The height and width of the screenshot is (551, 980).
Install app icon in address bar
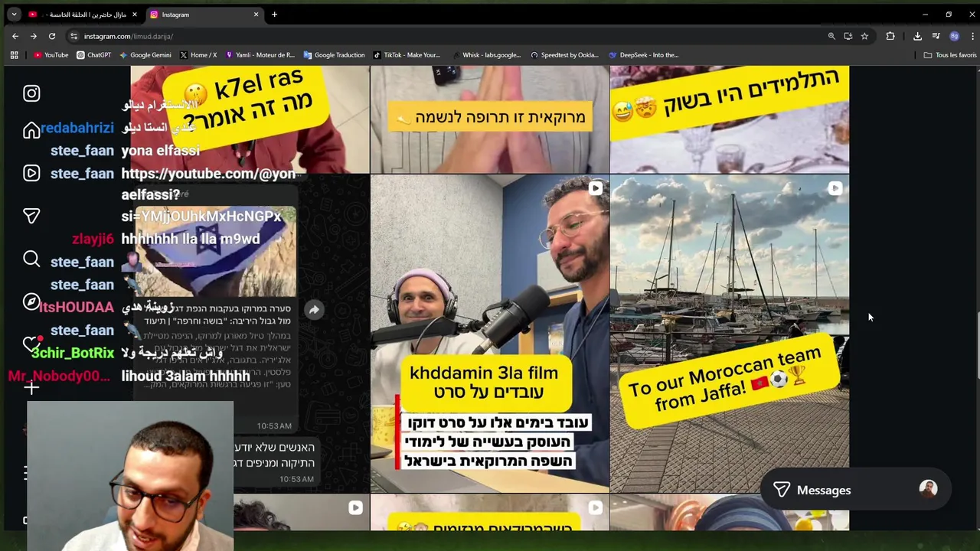tap(848, 36)
